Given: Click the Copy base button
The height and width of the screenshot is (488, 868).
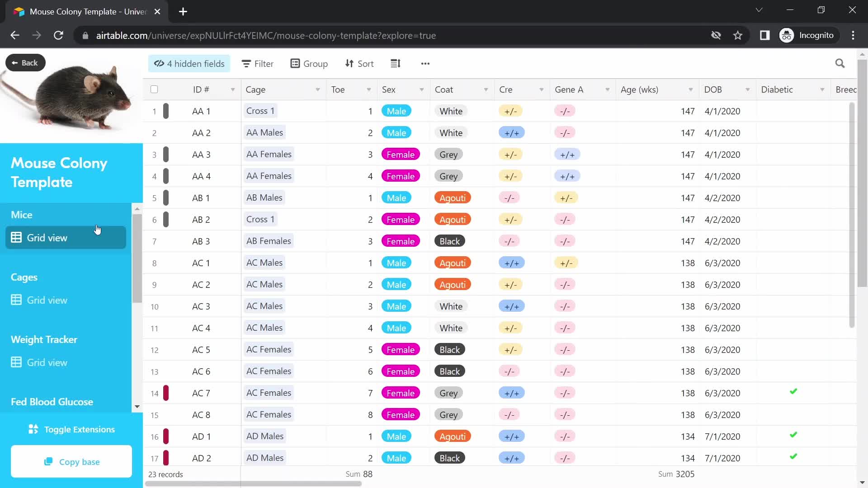Looking at the screenshot, I should click(71, 462).
